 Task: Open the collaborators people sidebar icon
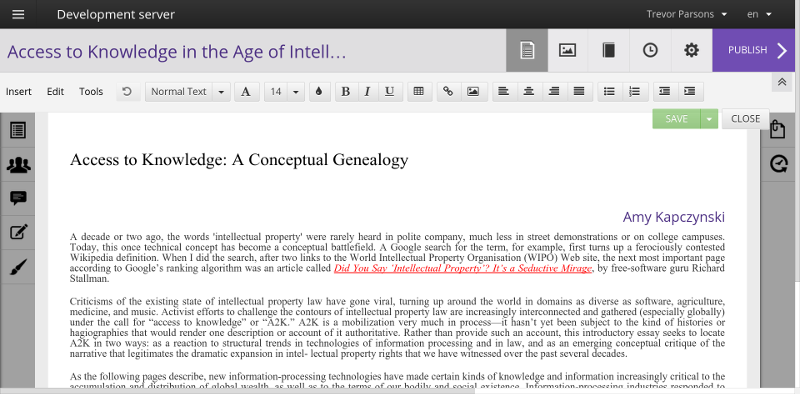point(18,164)
